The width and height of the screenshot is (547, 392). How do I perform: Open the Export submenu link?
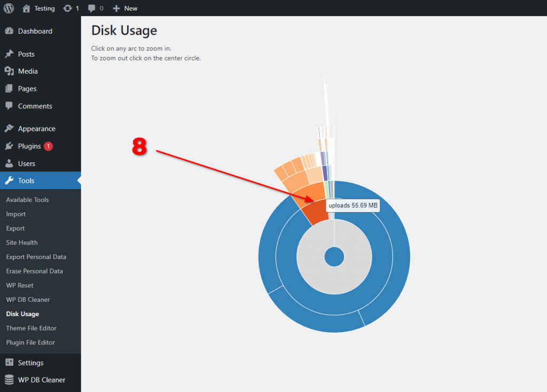15,229
